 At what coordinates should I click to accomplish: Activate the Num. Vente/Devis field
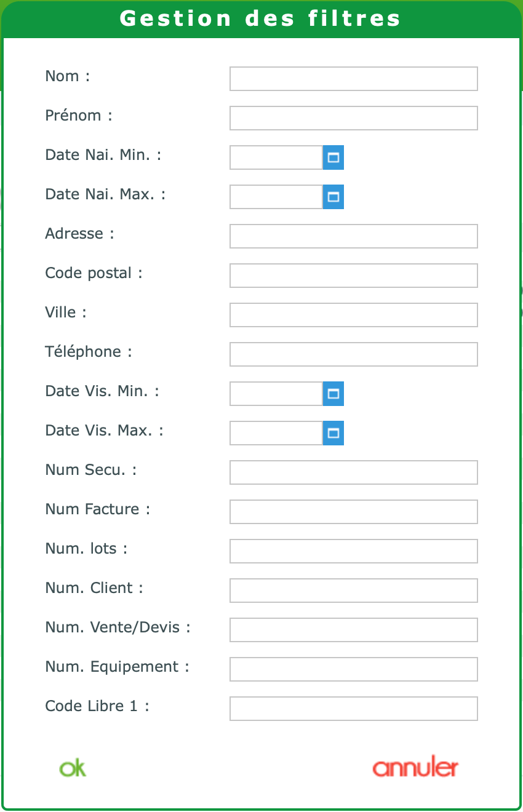point(353,630)
